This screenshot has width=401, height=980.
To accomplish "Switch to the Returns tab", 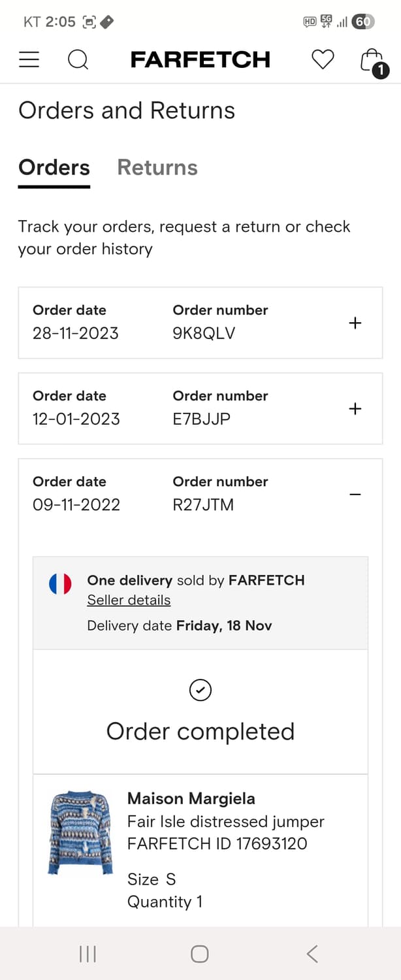I will (157, 168).
